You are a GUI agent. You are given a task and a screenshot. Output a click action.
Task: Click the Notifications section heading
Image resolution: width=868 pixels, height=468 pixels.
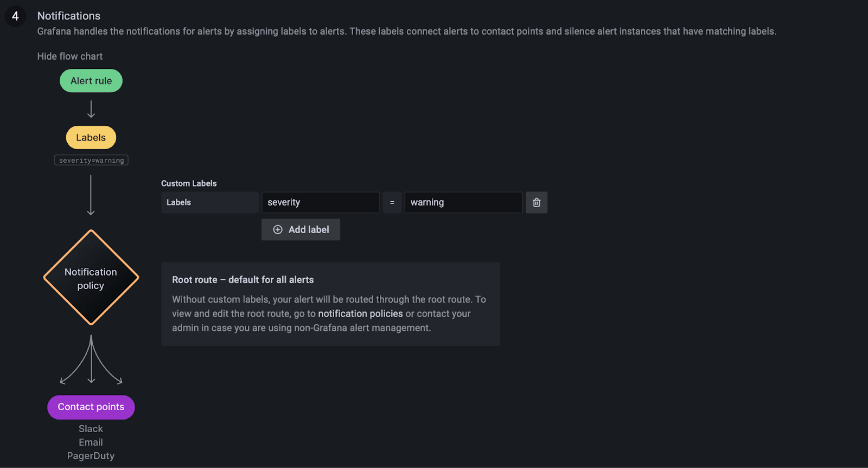[69, 16]
